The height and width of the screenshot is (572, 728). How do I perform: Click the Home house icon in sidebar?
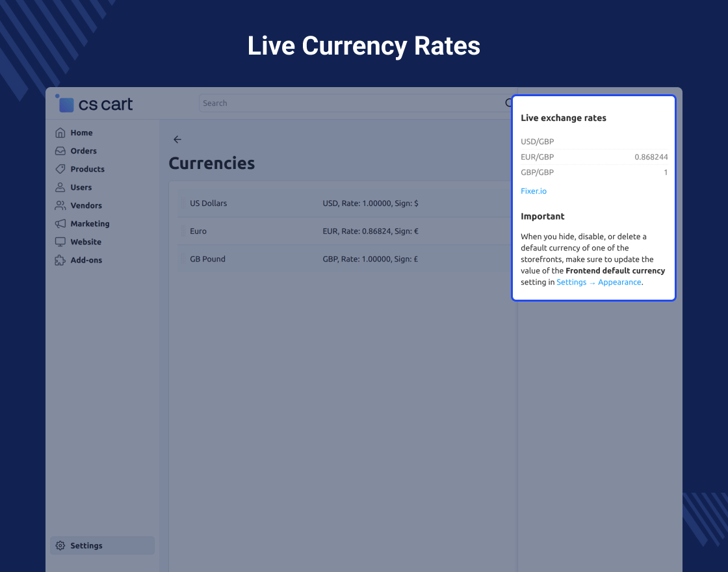(60, 133)
